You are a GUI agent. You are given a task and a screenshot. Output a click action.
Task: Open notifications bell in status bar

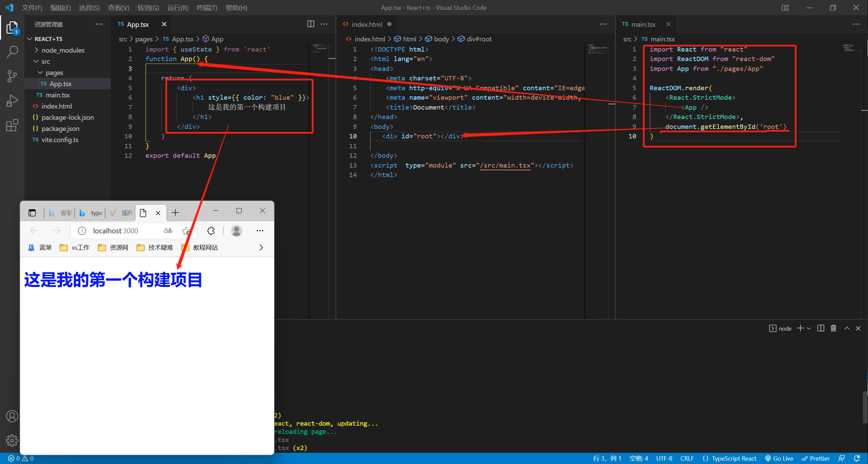pos(857,459)
